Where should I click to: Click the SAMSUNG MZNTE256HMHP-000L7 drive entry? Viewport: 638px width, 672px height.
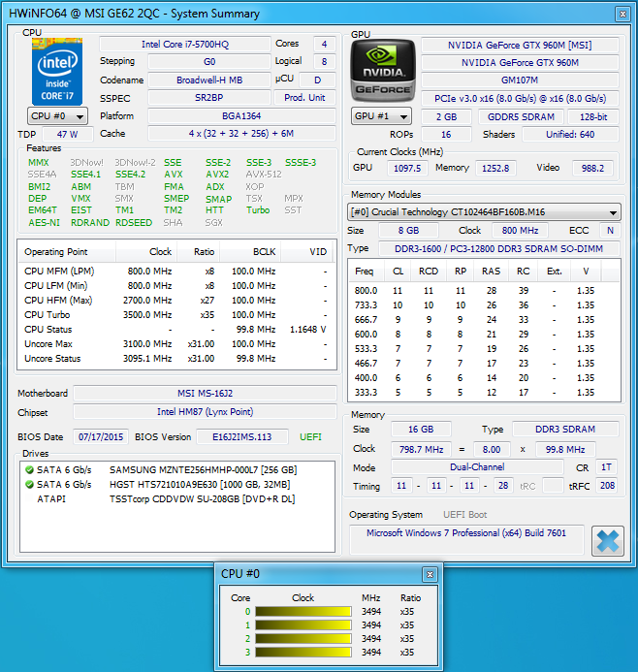click(203, 470)
